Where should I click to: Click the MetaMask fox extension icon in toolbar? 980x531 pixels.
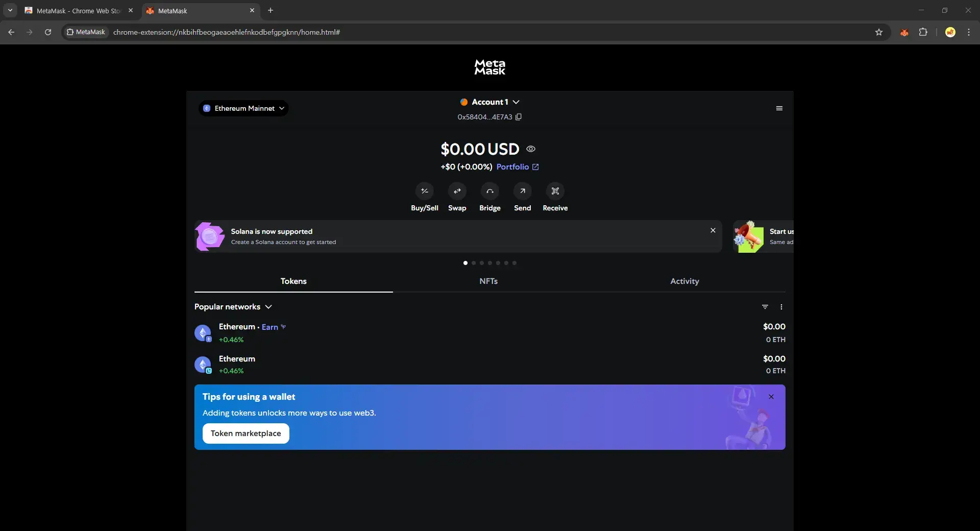coord(904,32)
